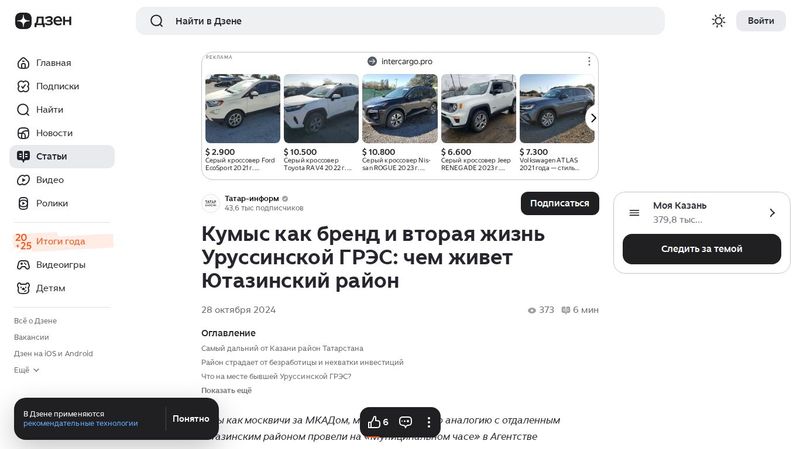Click the Татар-информ channel avatar
800x449 pixels.
point(211,203)
